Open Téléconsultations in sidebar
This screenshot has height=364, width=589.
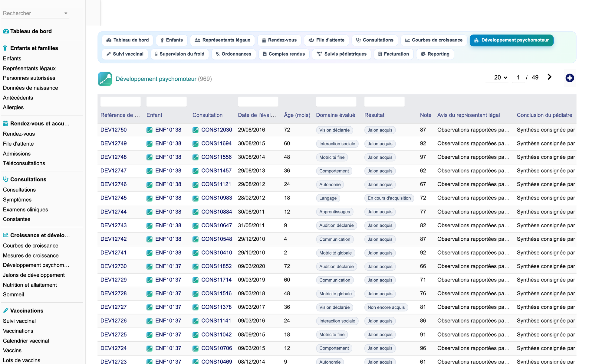[24, 163]
